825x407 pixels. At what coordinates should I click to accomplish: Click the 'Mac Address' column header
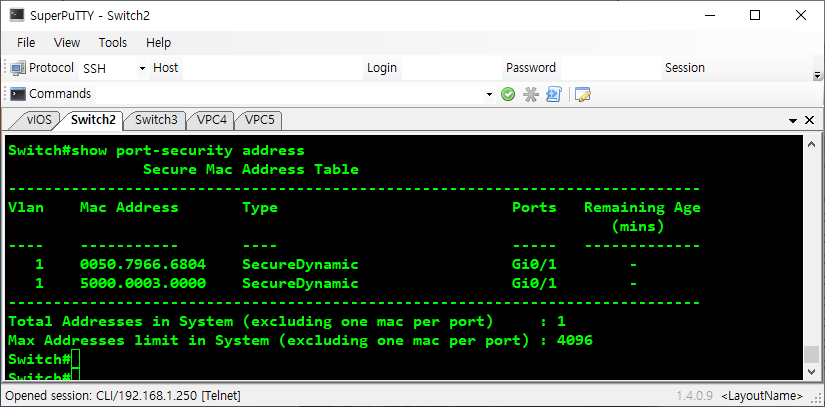coord(129,208)
